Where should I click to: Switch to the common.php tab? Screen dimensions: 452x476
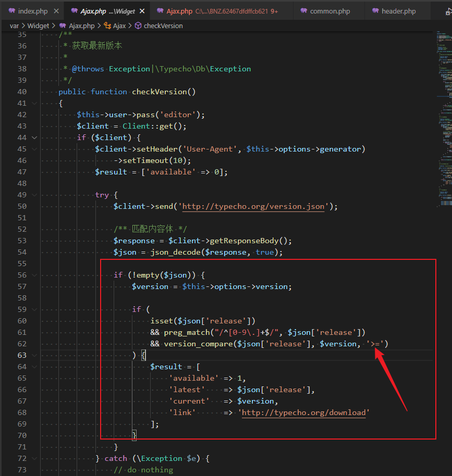point(329,11)
